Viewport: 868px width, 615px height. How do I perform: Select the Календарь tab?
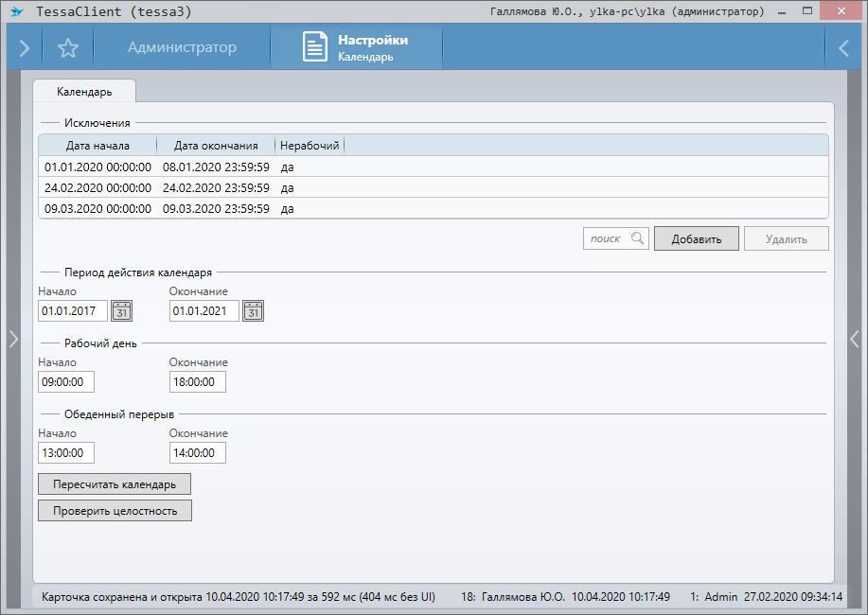[84, 92]
